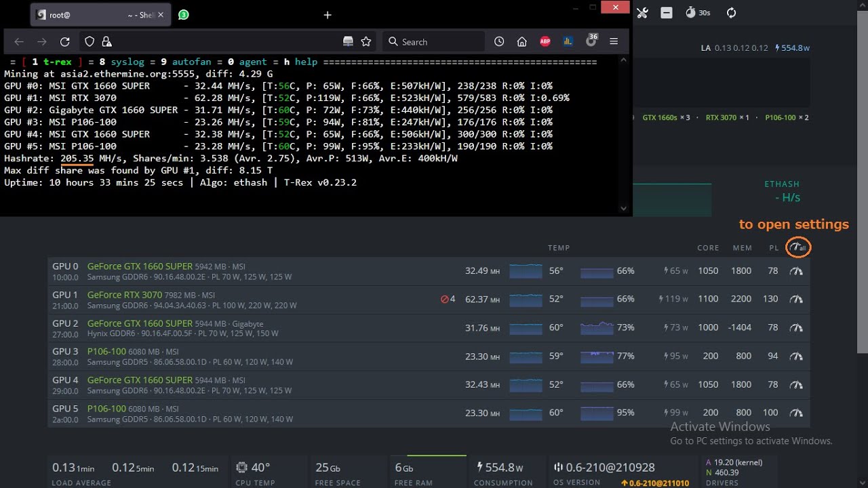Image resolution: width=868 pixels, height=488 pixels.
Task: Click GPU 2 memory value -1404
Action: coord(740,327)
